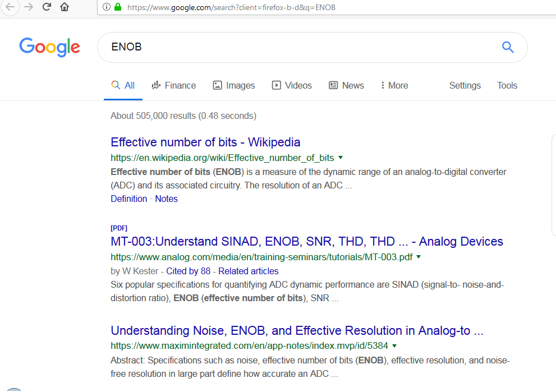Go to the browser home page icon
This screenshot has height=392, width=556.
tap(65, 7)
